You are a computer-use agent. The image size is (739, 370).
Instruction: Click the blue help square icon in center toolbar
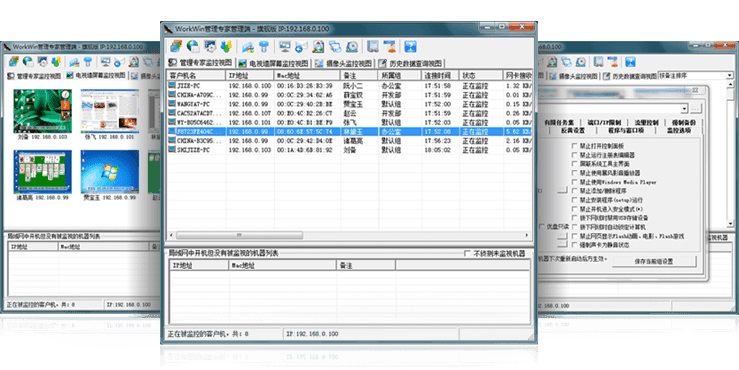411,46
